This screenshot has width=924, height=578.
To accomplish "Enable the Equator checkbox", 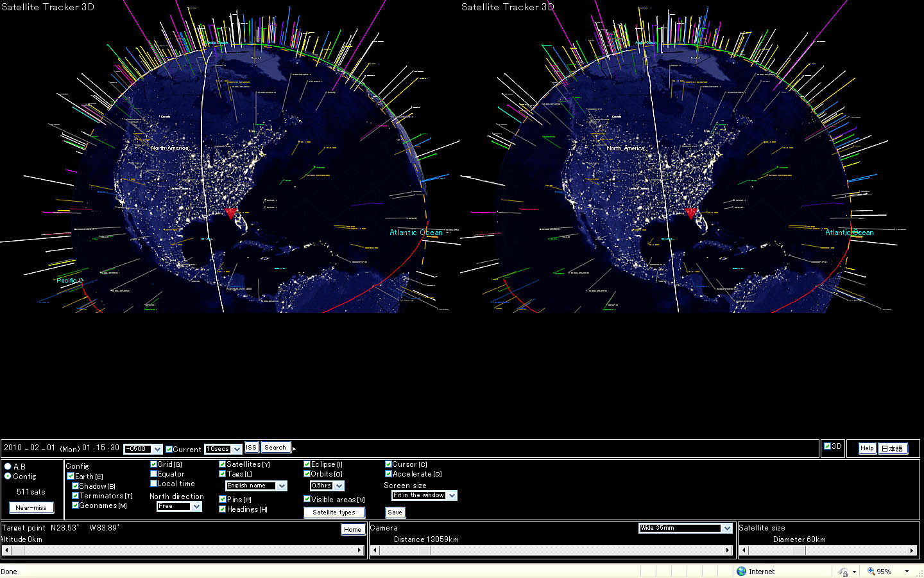I will click(153, 474).
